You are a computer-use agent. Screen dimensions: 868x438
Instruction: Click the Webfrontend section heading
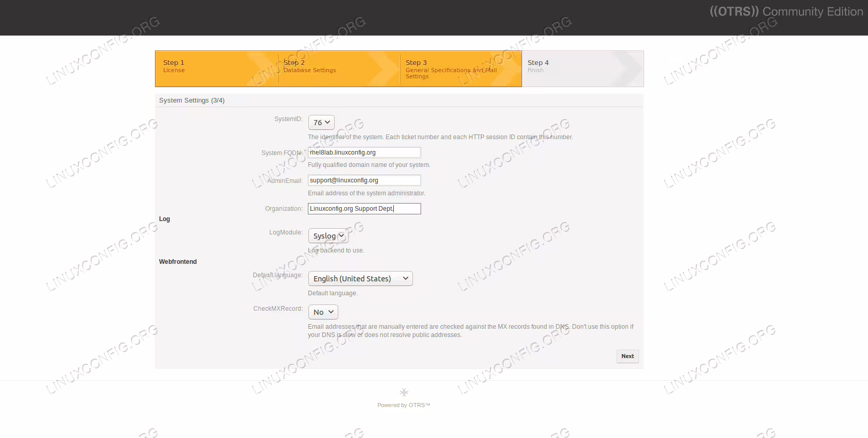coord(178,262)
